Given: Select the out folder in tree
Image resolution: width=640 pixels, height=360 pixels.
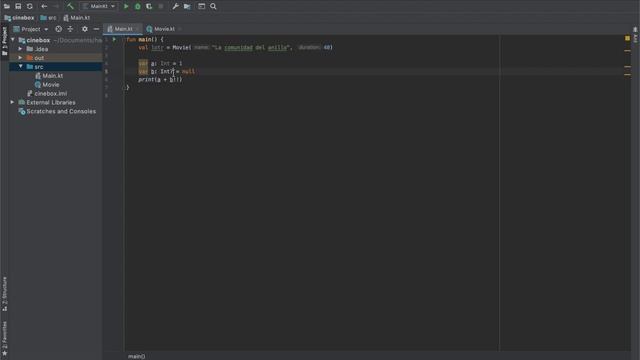Looking at the screenshot, I should coord(56,58).
